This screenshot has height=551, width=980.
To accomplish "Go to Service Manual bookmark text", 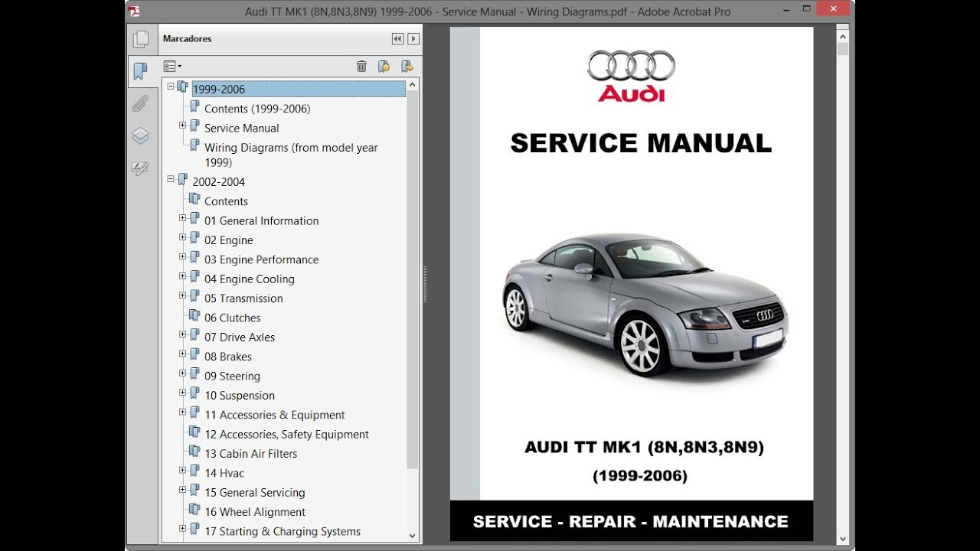I will [241, 128].
